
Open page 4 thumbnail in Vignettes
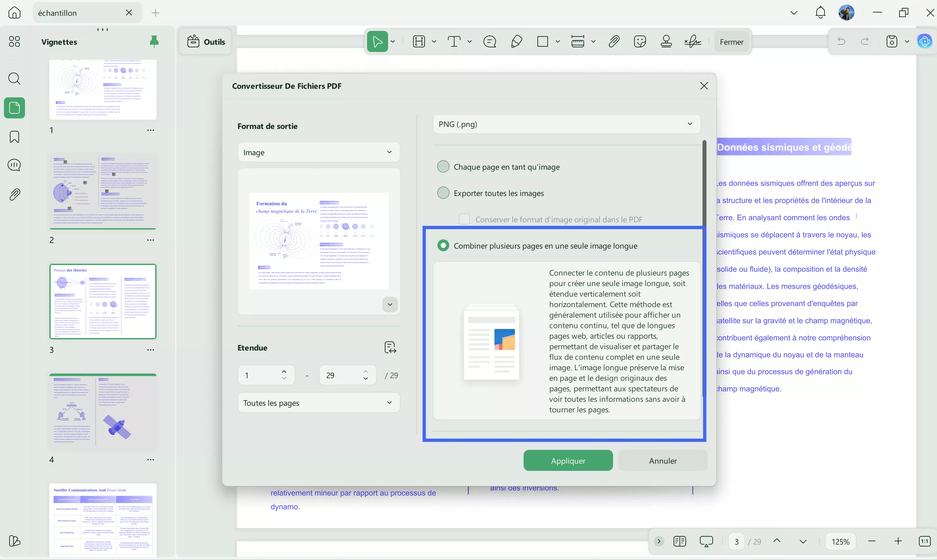coord(103,411)
